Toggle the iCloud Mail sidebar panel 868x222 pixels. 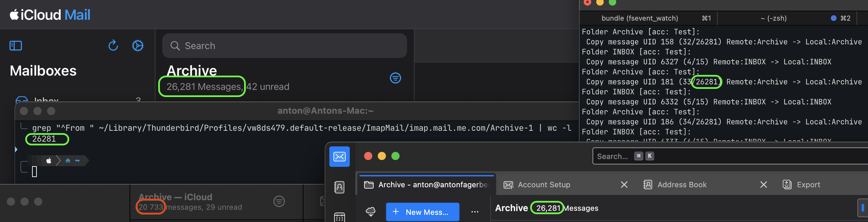(16, 46)
